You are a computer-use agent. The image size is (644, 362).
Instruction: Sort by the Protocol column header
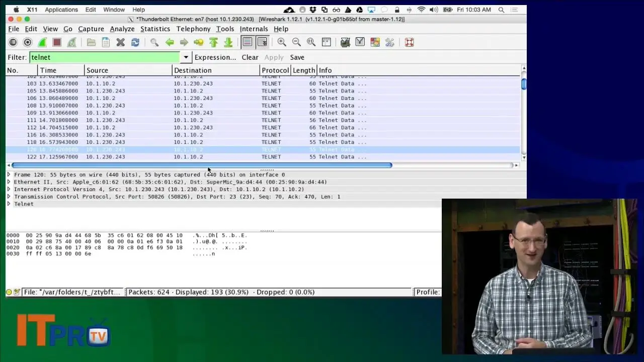[275, 70]
